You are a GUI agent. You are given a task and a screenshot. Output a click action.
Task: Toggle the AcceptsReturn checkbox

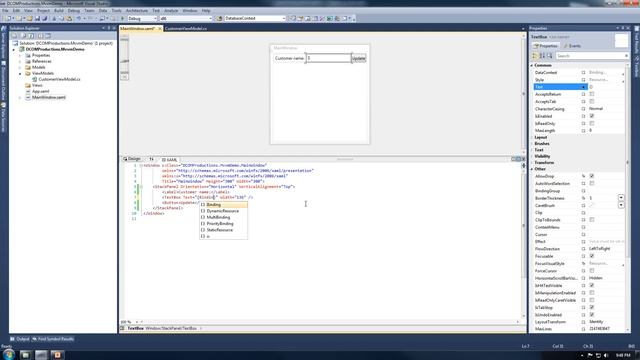coord(592,94)
